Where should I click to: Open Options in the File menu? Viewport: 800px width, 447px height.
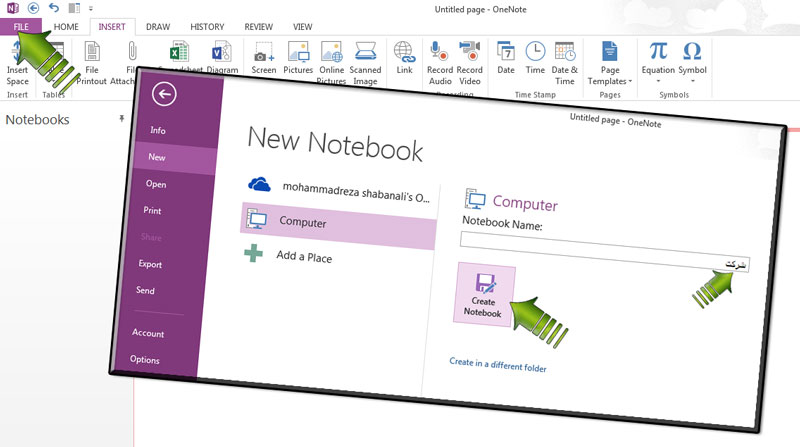(x=144, y=359)
